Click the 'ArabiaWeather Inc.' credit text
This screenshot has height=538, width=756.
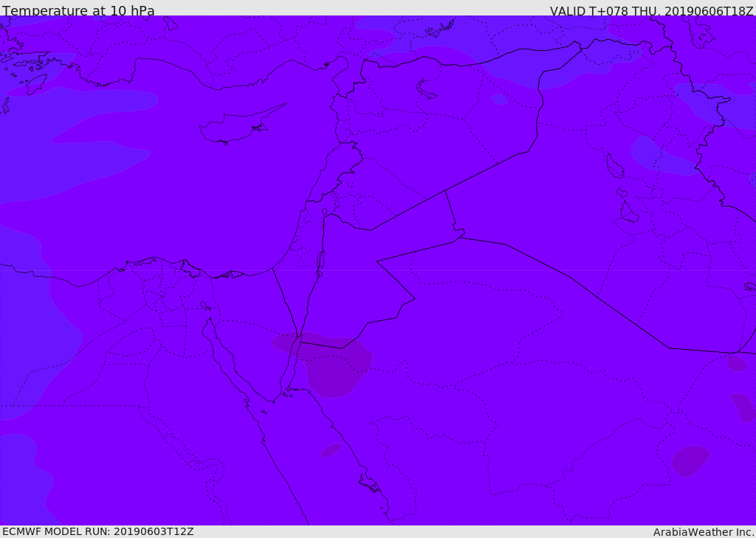point(703,532)
